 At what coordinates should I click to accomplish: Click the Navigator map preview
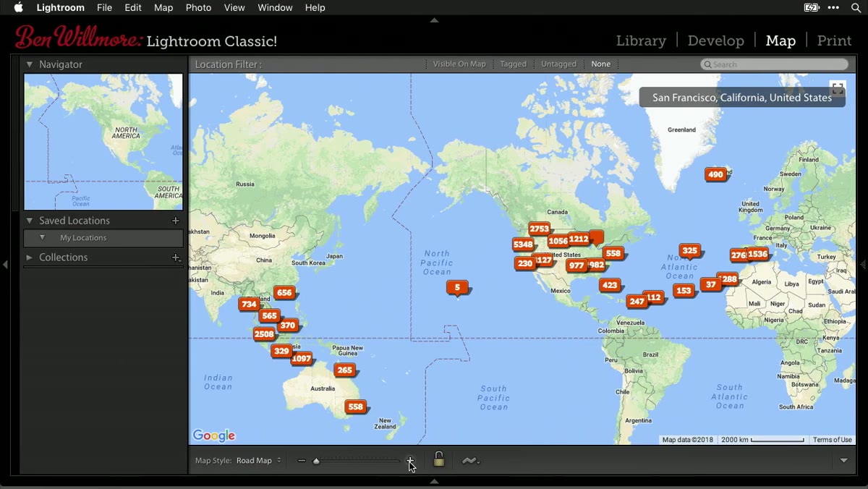pos(103,142)
